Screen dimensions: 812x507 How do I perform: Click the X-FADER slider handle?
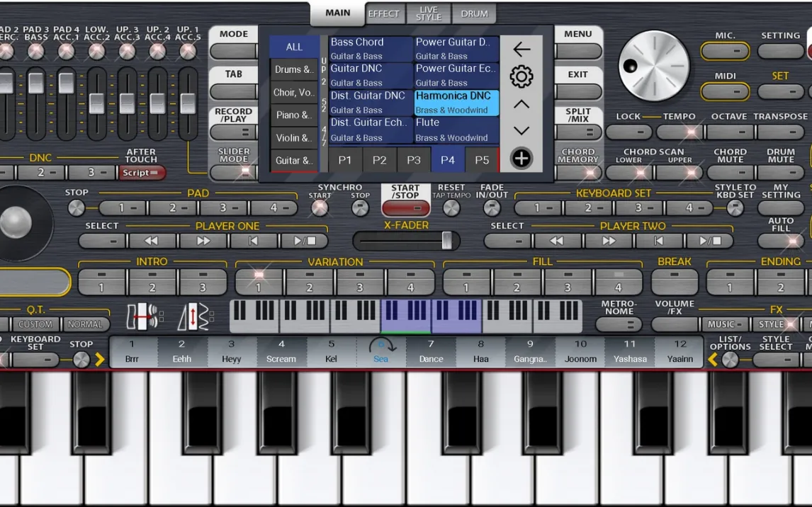446,241
